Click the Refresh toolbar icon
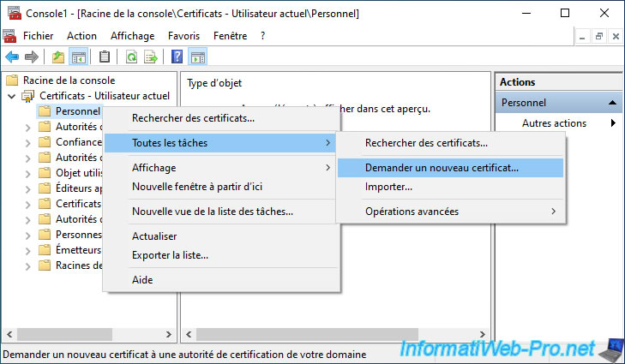 (x=131, y=57)
